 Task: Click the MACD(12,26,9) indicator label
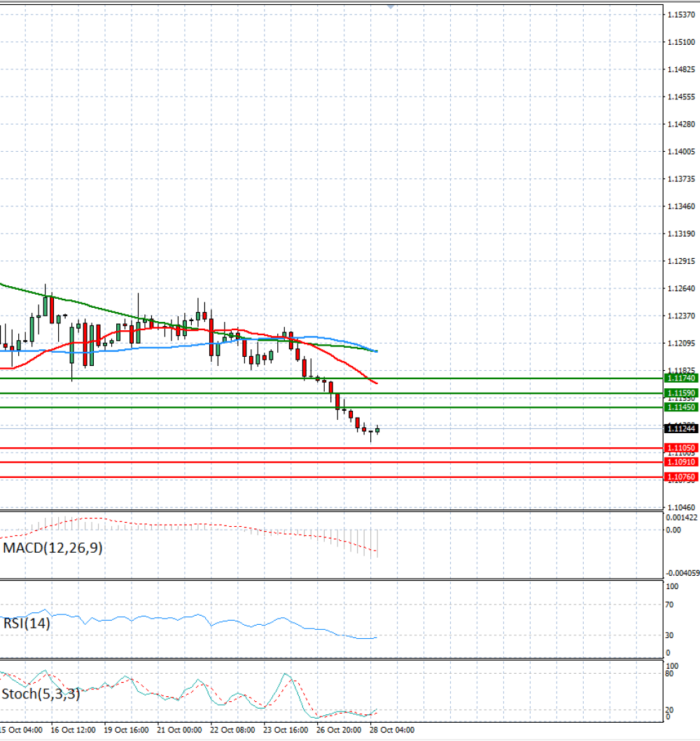click(52, 548)
